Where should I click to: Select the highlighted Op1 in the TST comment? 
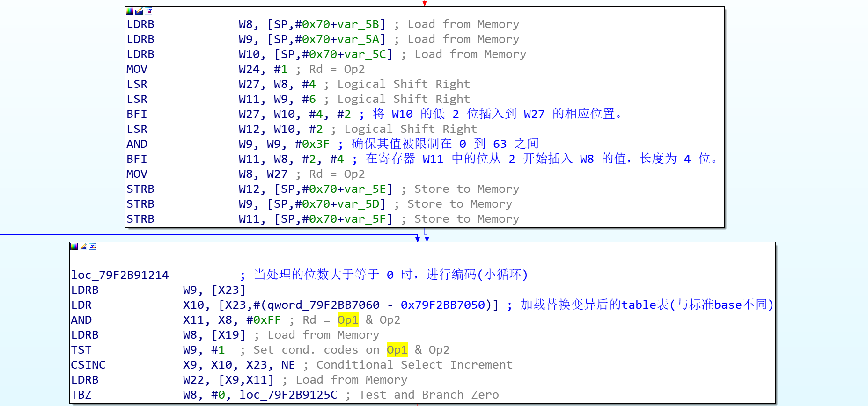[397, 350]
